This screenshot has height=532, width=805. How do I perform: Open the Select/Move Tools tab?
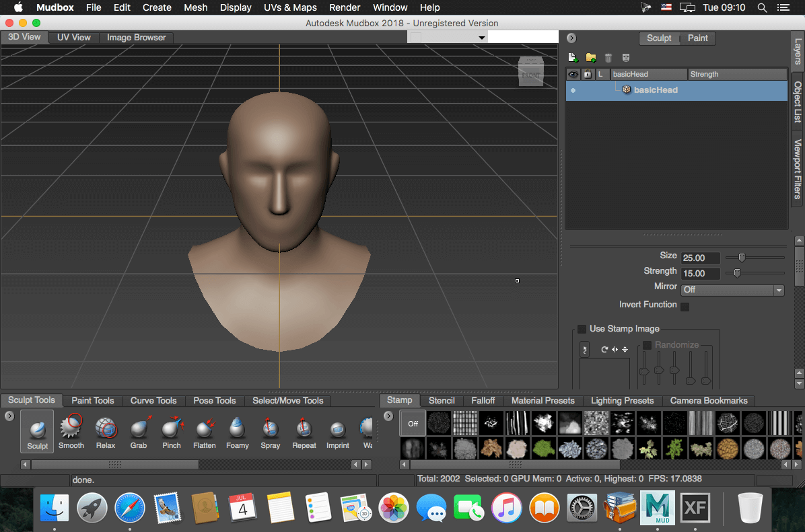coord(288,401)
